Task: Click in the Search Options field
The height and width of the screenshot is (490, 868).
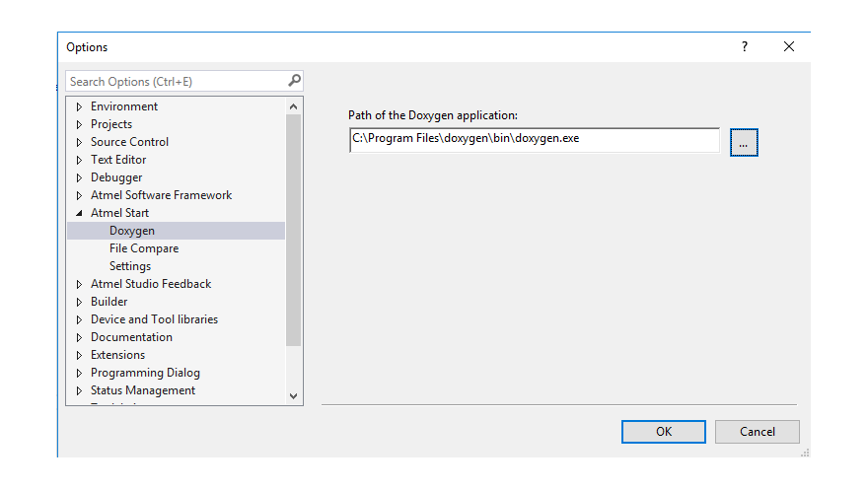Action: (x=176, y=81)
